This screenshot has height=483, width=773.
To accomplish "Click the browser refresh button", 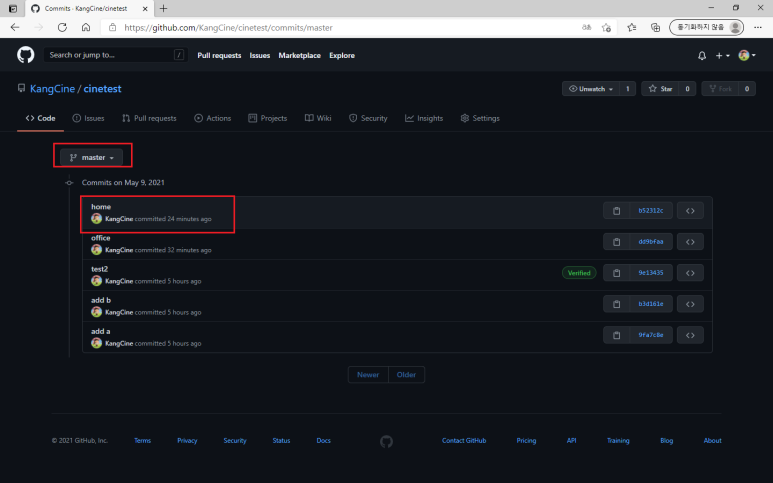I will [x=62, y=28].
